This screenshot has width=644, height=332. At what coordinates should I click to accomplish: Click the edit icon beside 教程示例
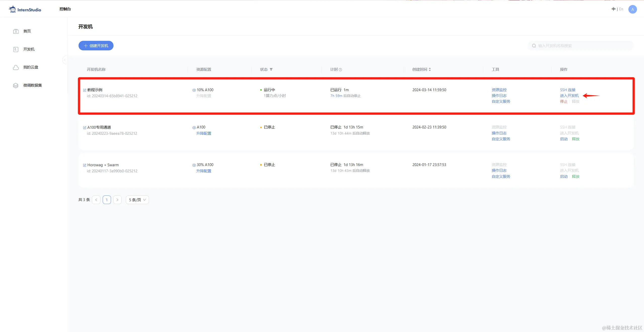[85, 90]
